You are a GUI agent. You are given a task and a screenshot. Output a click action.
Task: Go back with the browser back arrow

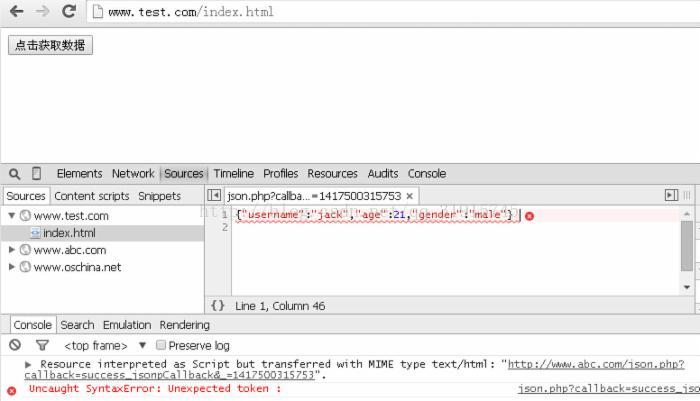[16, 11]
